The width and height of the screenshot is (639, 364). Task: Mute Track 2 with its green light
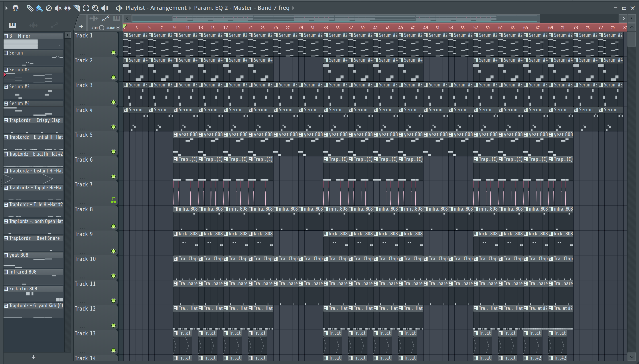pos(114,77)
